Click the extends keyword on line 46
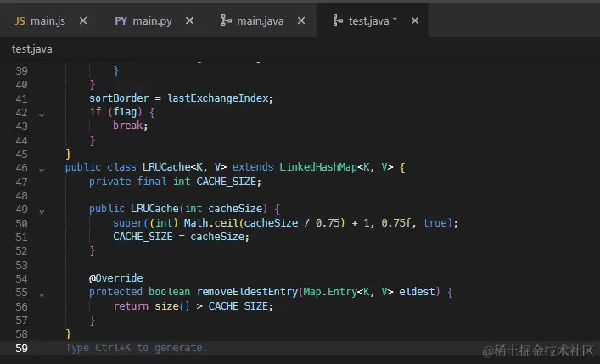Image resolution: width=600 pixels, height=364 pixels. pyautogui.click(x=253, y=167)
